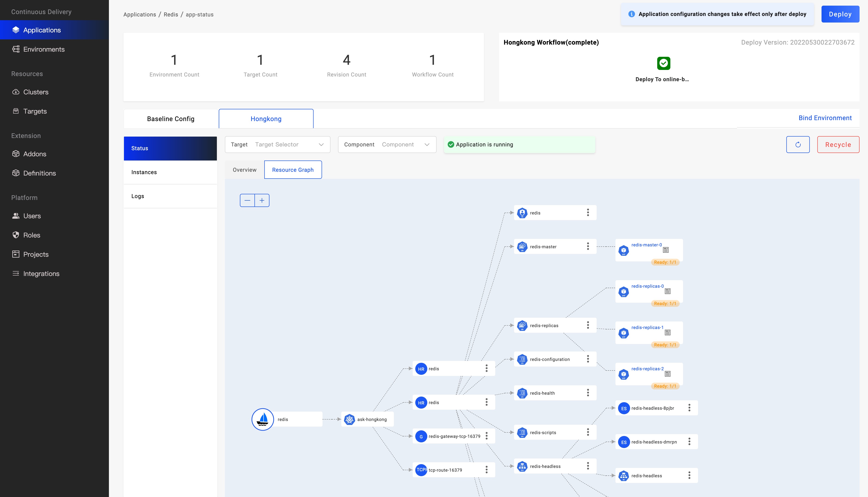Click the Bind Environment link
The height and width of the screenshot is (497, 868).
click(825, 118)
